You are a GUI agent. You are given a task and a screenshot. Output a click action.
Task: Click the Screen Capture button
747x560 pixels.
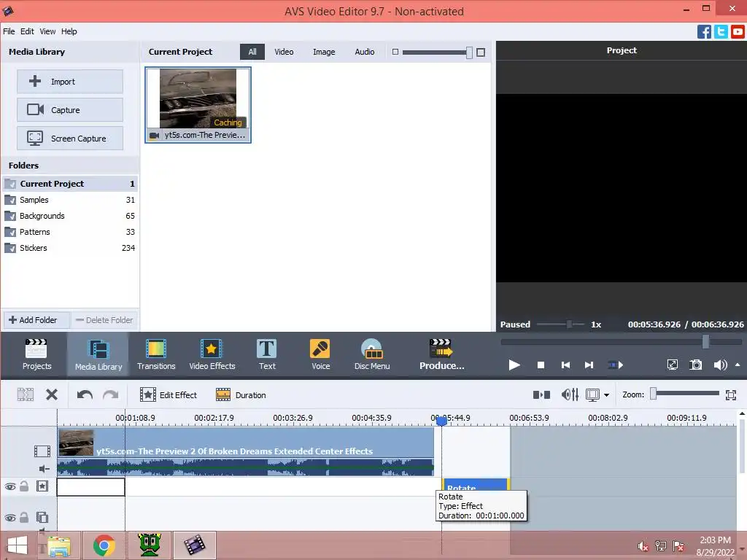70,139
